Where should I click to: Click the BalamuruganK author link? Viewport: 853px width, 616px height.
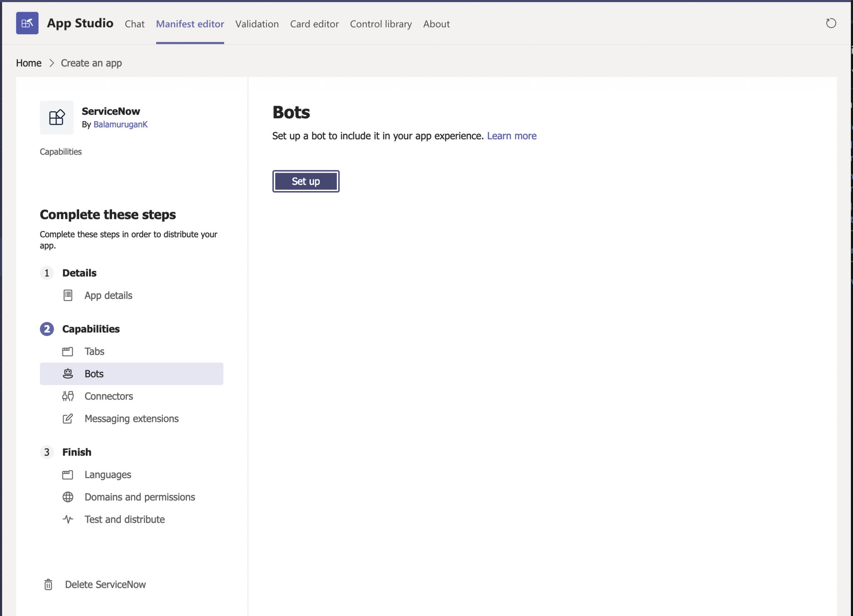[x=120, y=124]
